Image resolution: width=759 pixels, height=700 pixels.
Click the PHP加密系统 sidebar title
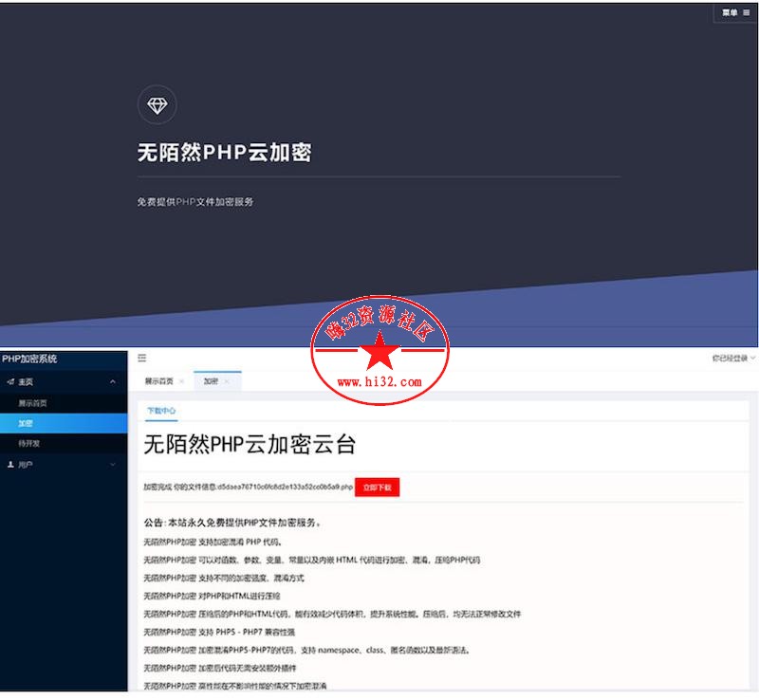[29, 359]
